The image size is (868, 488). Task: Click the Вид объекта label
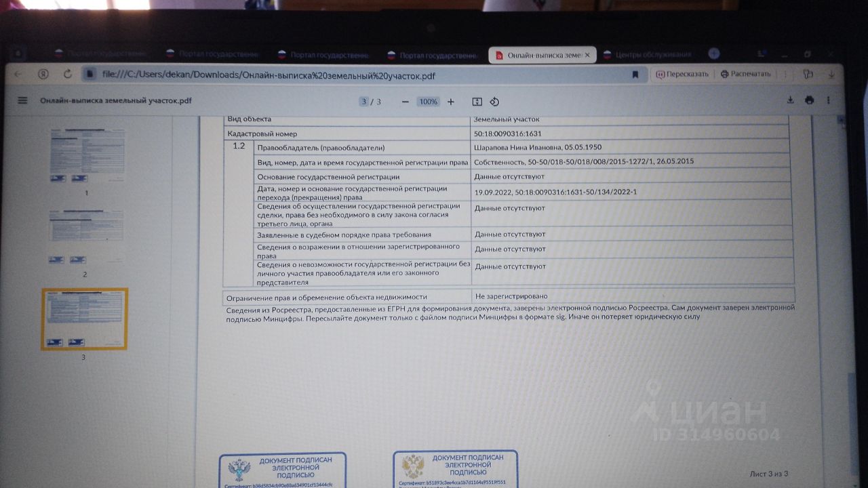[x=250, y=119]
